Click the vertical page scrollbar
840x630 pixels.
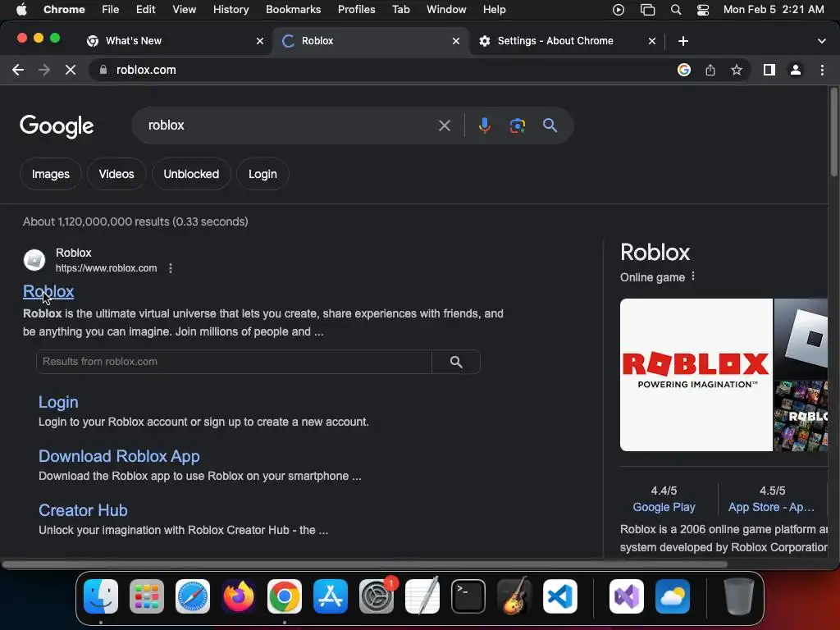(833, 131)
